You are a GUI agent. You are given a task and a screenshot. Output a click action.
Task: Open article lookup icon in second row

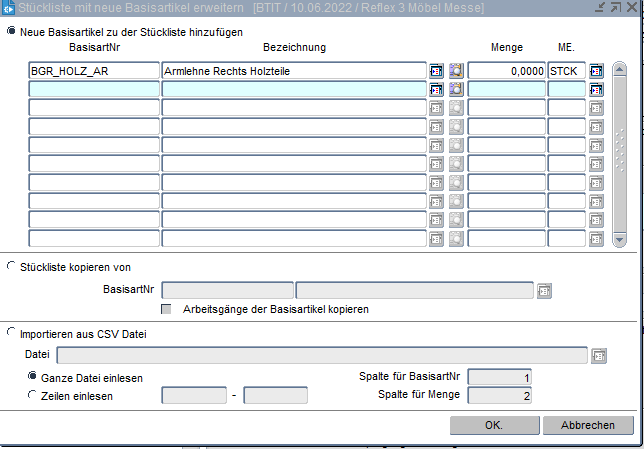pos(436,89)
